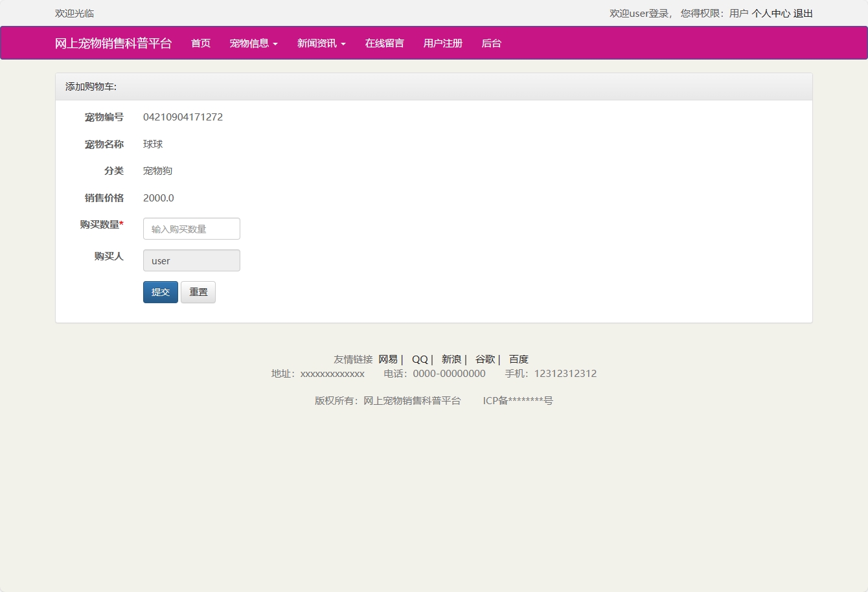The image size is (868, 592).
Task: Open the 在线留言 page
Action: (385, 43)
